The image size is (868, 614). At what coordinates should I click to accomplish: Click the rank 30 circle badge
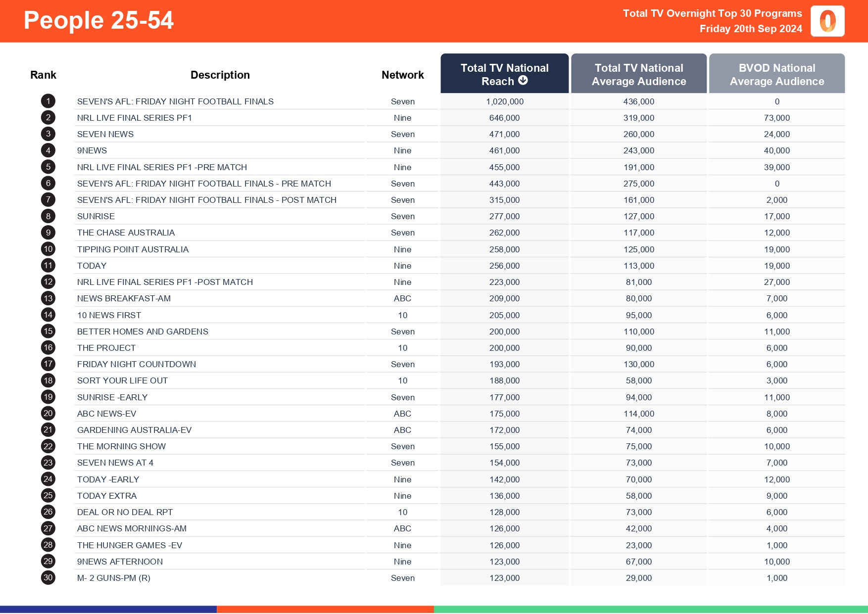[48, 577]
